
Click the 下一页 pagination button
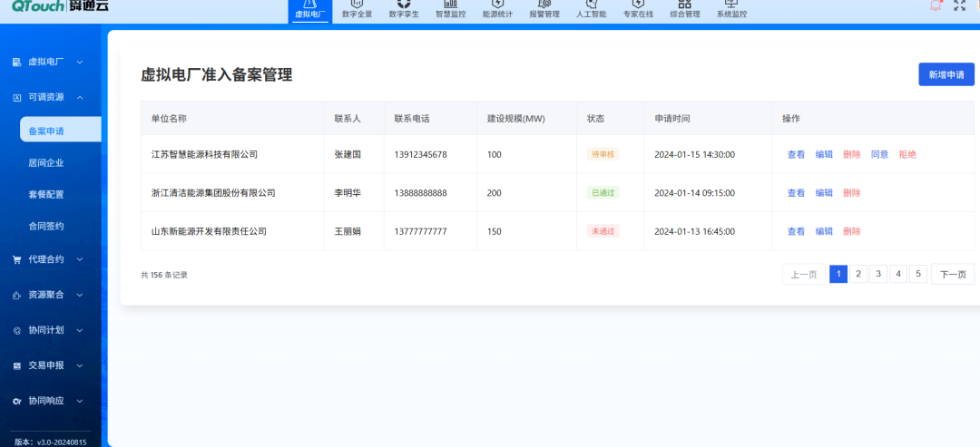coord(953,274)
